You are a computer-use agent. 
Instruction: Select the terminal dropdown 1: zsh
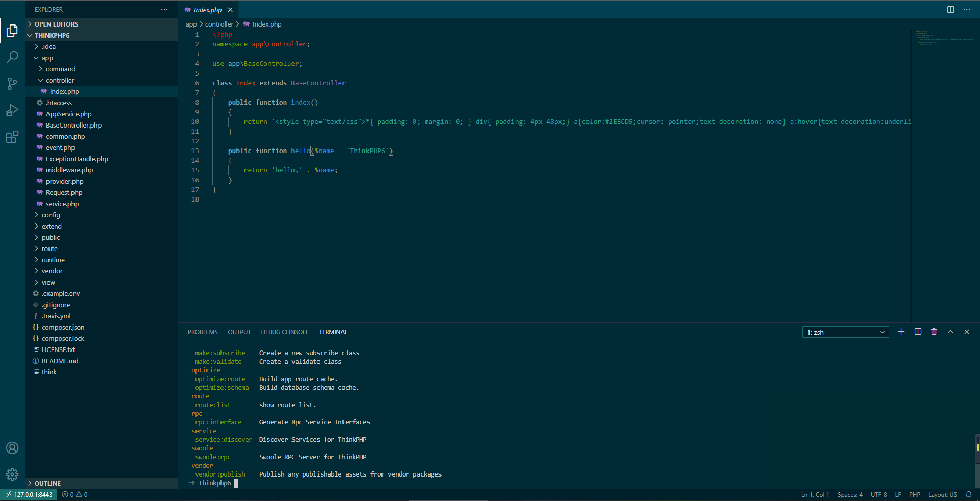[x=845, y=332]
